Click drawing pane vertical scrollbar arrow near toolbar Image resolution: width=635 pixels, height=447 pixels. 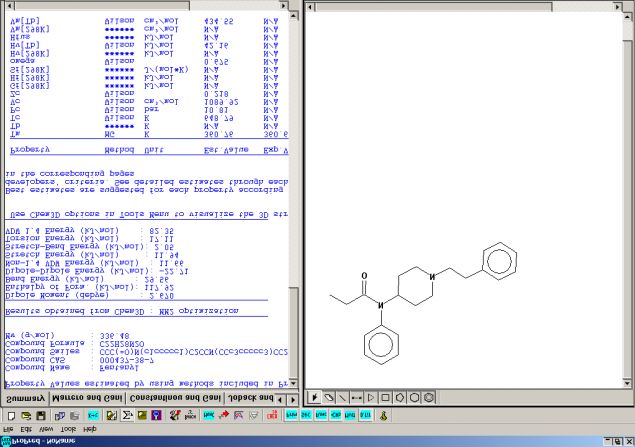click(x=627, y=383)
